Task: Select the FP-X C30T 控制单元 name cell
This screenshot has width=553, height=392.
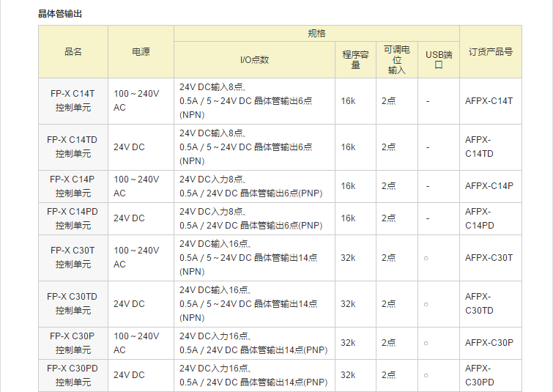Action: (x=73, y=258)
